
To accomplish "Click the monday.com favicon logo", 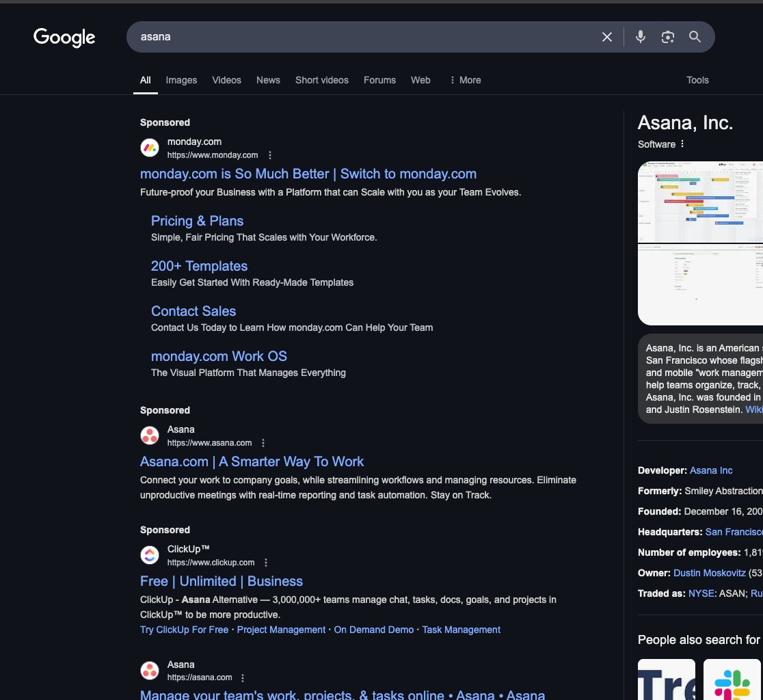I will (150, 148).
